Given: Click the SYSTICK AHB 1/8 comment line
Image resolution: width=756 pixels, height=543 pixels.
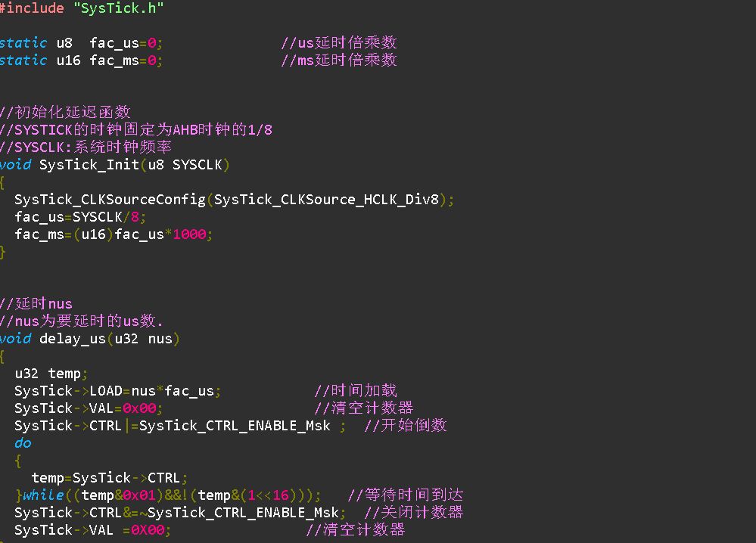Looking at the screenshot, I should (x=136, y=129).
